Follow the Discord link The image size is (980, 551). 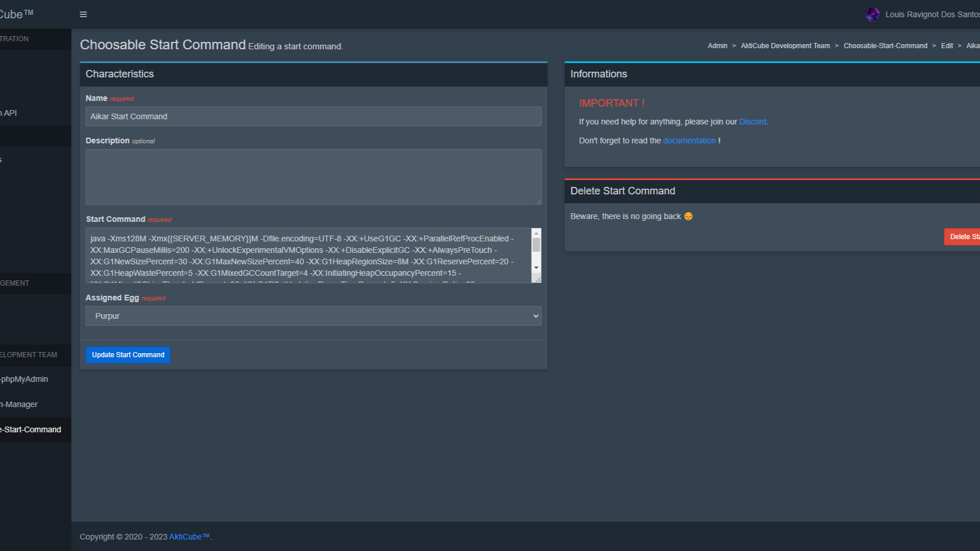coord(752,122)
